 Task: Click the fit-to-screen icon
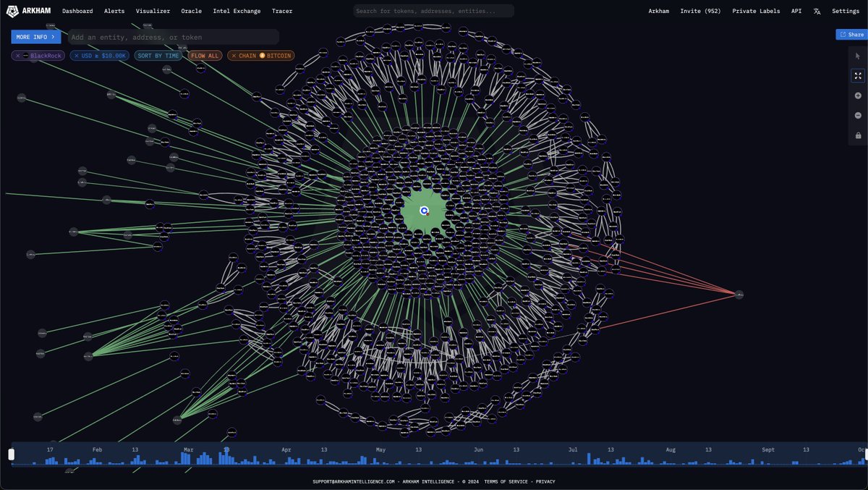(x=858, y=76)
